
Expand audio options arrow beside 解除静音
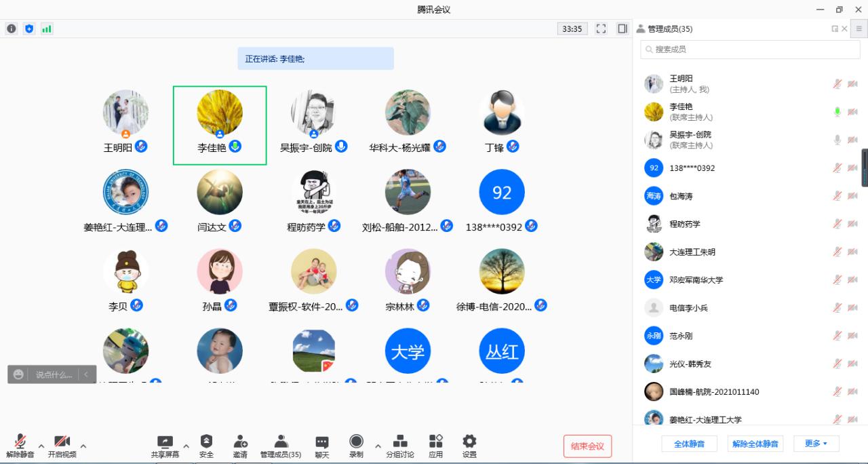tap(41, 446)
